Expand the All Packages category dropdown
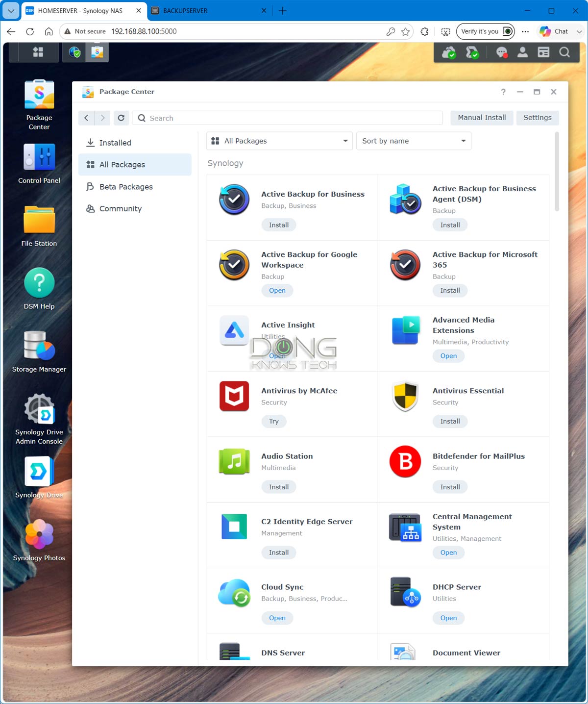The image size is (588, 704). click(x=279, y=141)
